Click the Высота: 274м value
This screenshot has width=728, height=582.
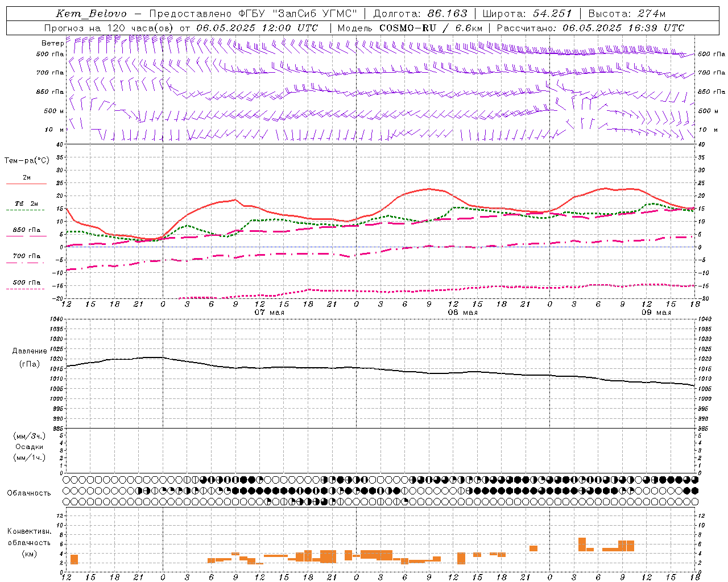click(627, 14)
